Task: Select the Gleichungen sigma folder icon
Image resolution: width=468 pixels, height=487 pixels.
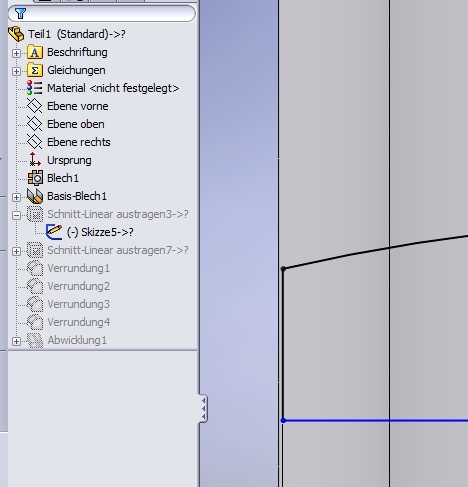Action: click(x=35, y=70)
